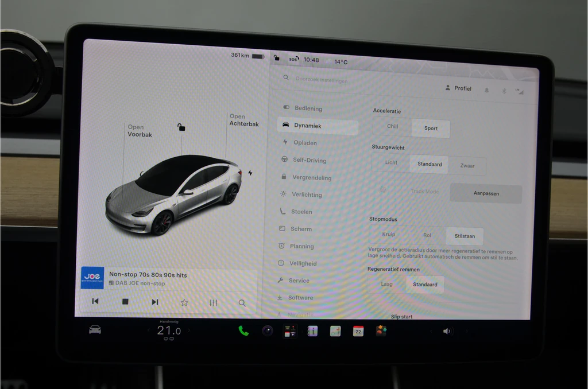This screenshot has width=588, height=389.
Task: Tap the SOS emergency call icon
Action: coord(293,59)
